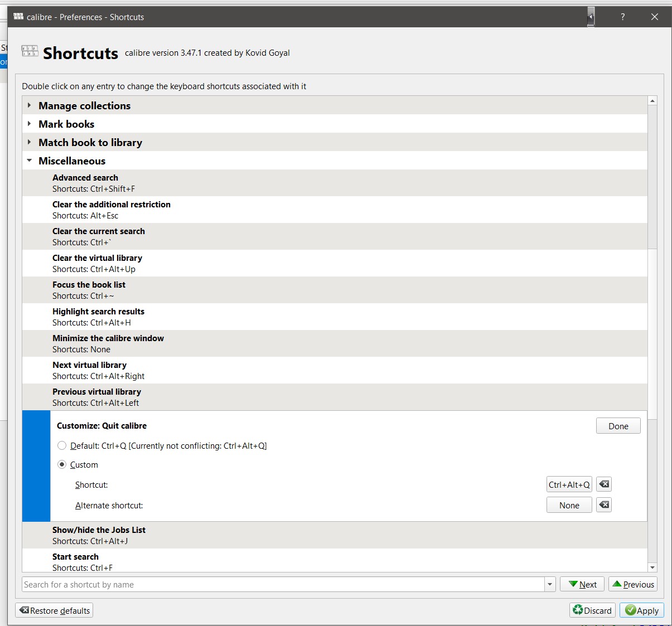Expand the Mark books group
The image size is (672, 626).
coord(29,124)
